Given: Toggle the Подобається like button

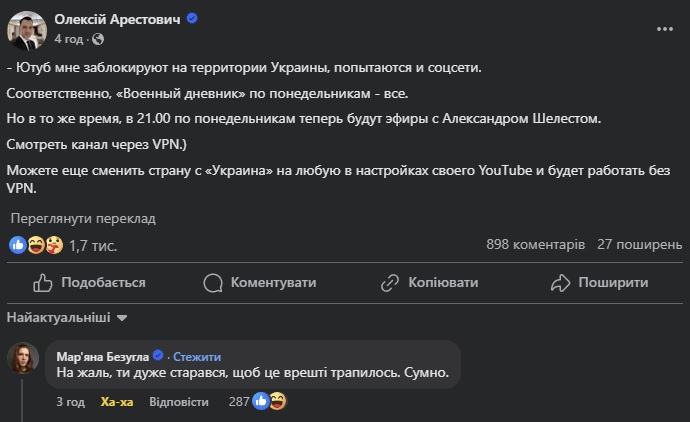Looking at the screenshot, I should pyautogui.click(x=89, y=283).
